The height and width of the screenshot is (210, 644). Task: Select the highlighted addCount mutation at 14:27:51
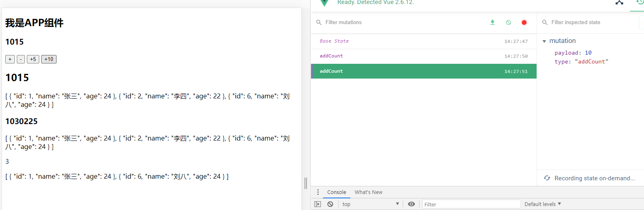click(x=424, y=71)
